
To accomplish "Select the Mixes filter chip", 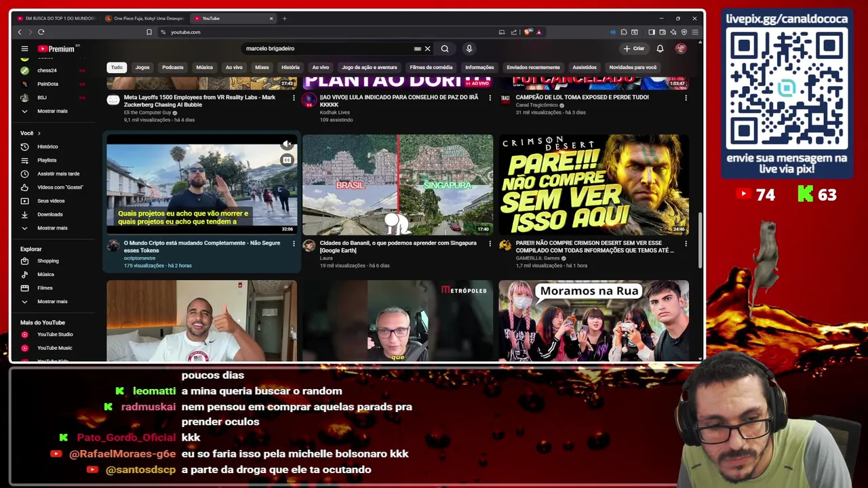I will pyautogui.click(x=262, y=67).
